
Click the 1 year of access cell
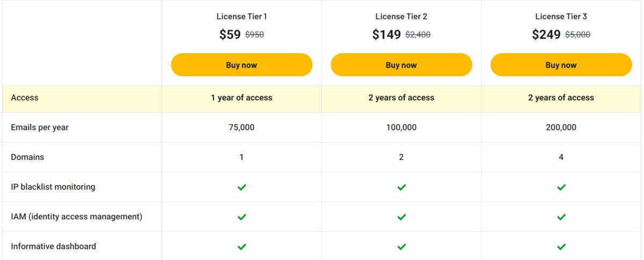click(x=241, y=98)
